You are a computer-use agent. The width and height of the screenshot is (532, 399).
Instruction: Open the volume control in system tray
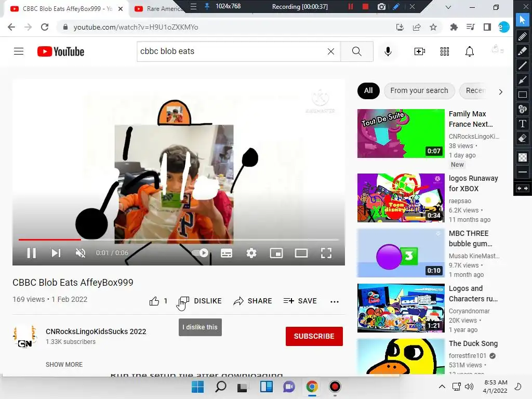[469, 387]
